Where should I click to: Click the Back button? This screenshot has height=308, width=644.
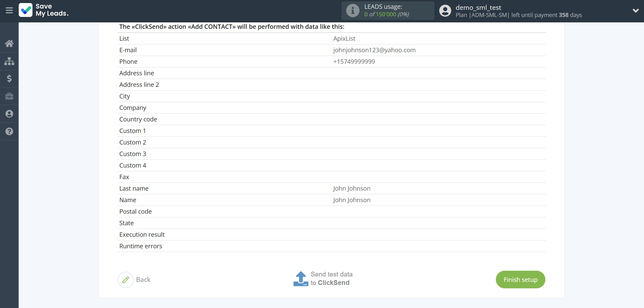pos(143,280)
